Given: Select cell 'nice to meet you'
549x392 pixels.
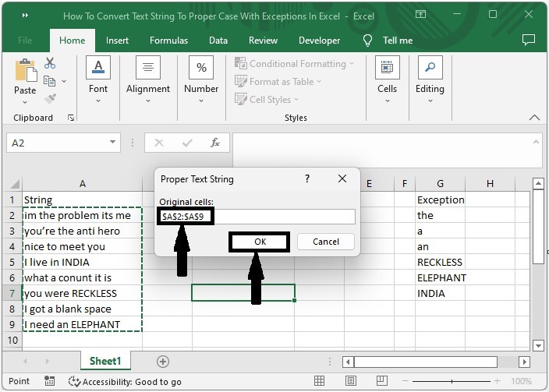Looking at the screenshot, I should pos(83,246).
